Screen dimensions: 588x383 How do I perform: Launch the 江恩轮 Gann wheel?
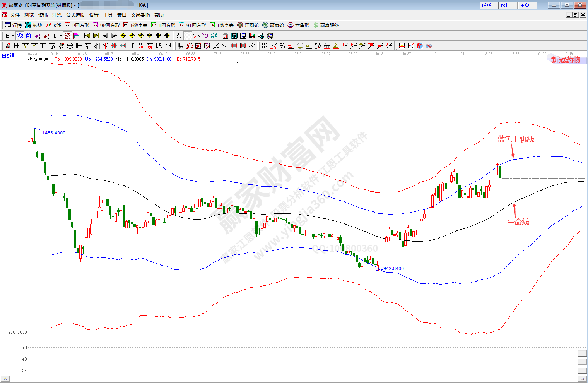point(248,25)
